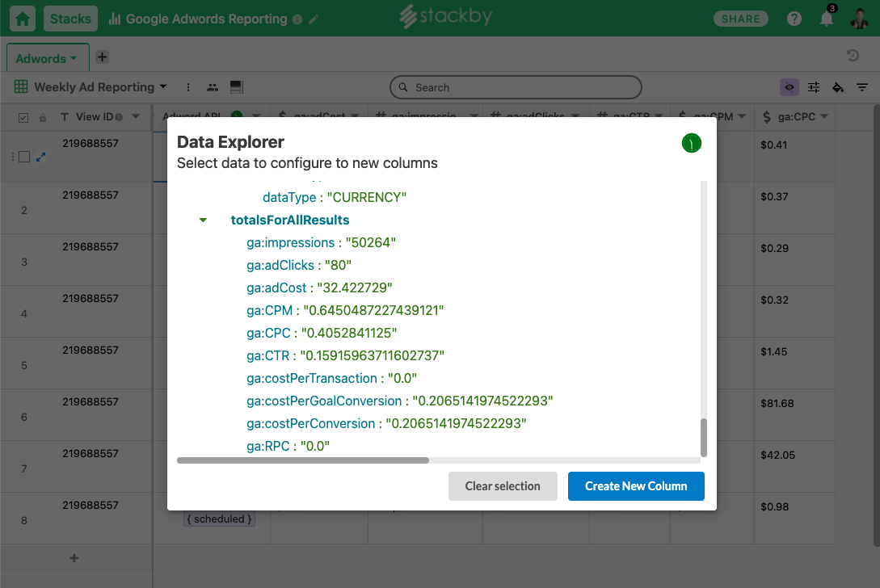
Task: Edit stack name with pencil icon
Action: pos(314,19)
